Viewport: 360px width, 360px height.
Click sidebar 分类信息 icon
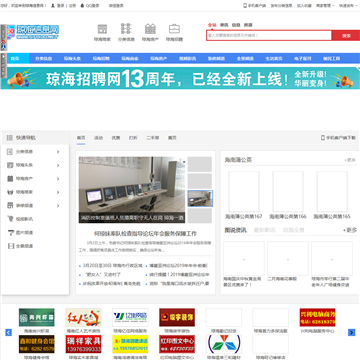[x=10, y=152]
